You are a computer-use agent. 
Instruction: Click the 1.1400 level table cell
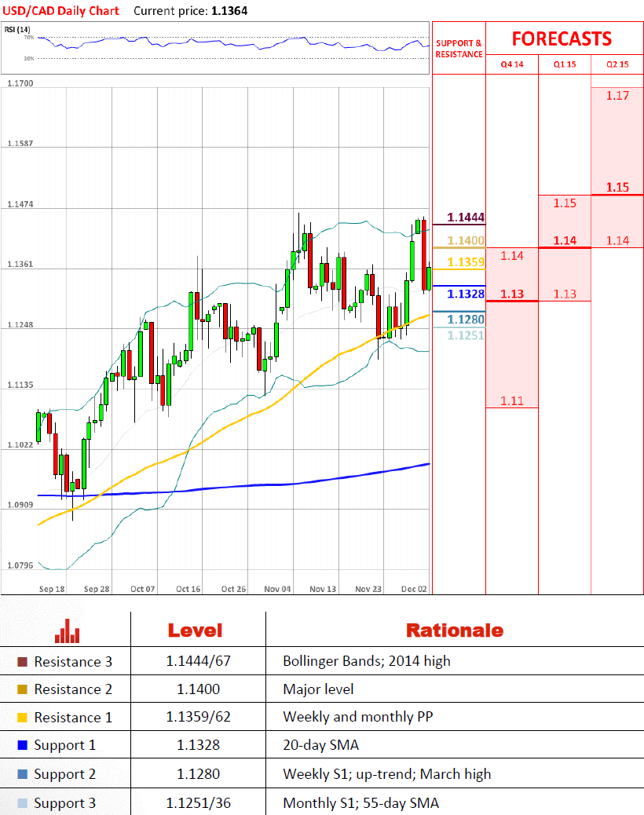[x=198, y=689]
